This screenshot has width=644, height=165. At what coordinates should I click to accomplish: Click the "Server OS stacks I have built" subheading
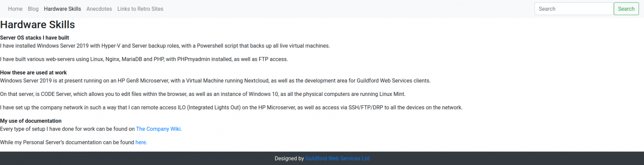coord(35,38)
